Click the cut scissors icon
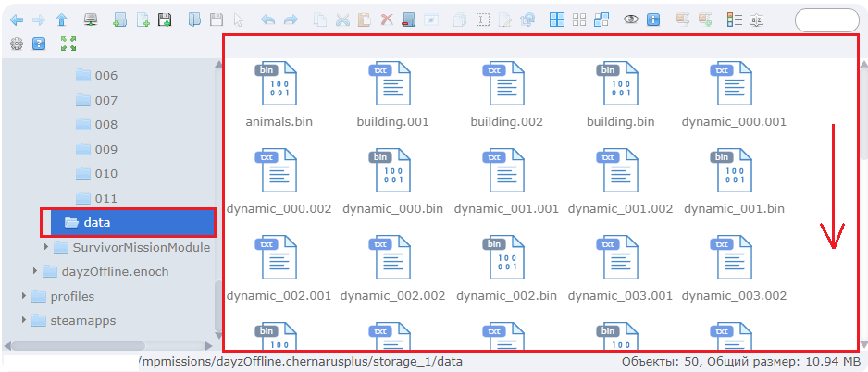 342,20
